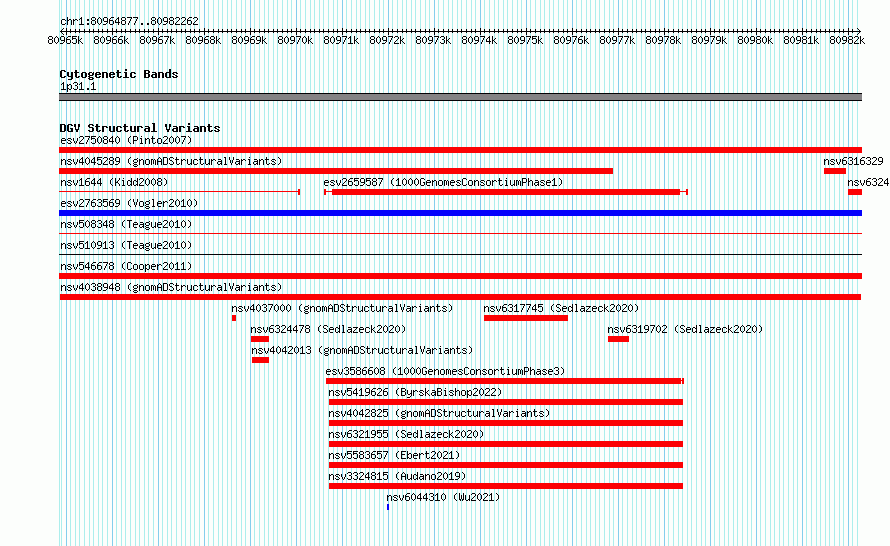Open nsv508348 (Teague2010) label

[x=126, y=224]
